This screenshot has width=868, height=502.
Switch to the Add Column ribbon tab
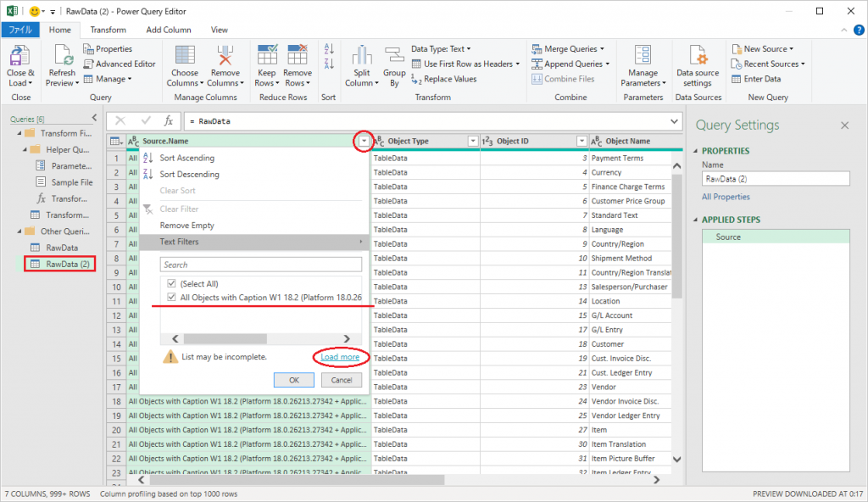tap(169, 30)
